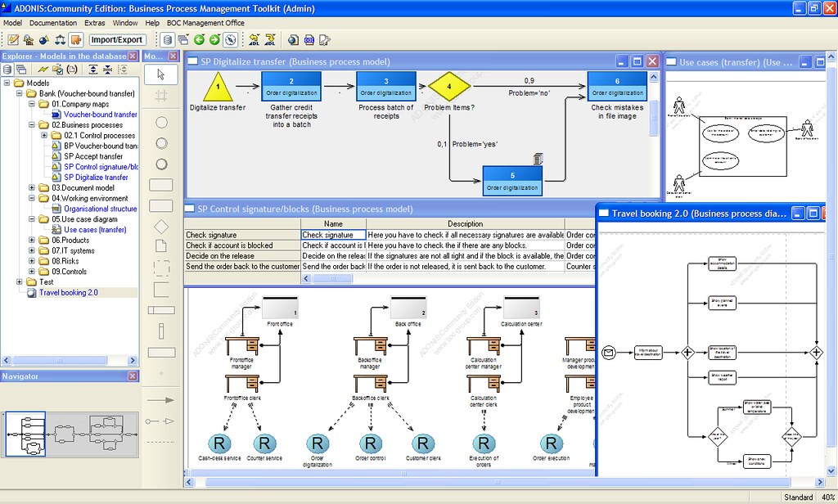Click the ADL export arrow icon
This screenshot has height=504, width=838.
tap(270, 39)
